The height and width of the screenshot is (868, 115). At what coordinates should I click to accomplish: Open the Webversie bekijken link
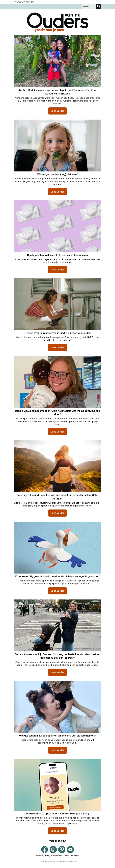point(24,2)
